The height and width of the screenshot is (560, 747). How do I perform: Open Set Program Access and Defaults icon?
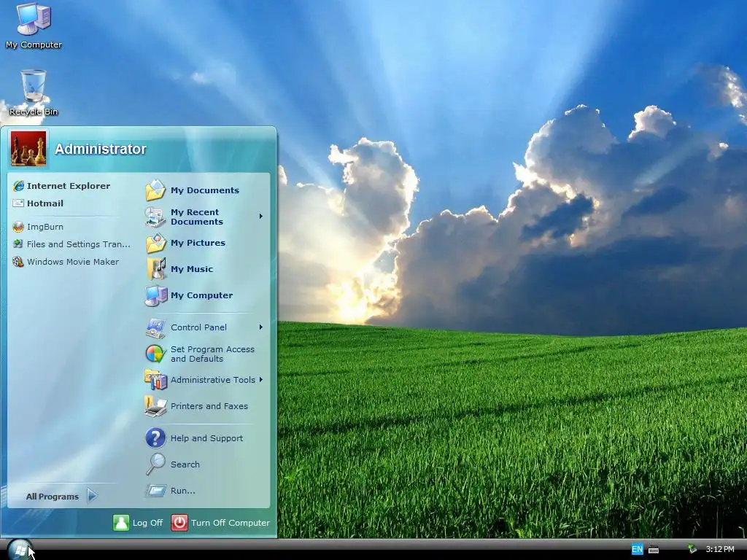[155, 354]
